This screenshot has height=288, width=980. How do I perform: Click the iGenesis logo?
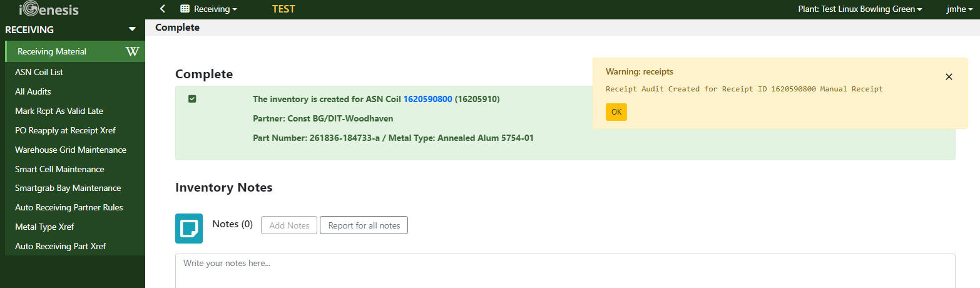click(x=49, y=9)
